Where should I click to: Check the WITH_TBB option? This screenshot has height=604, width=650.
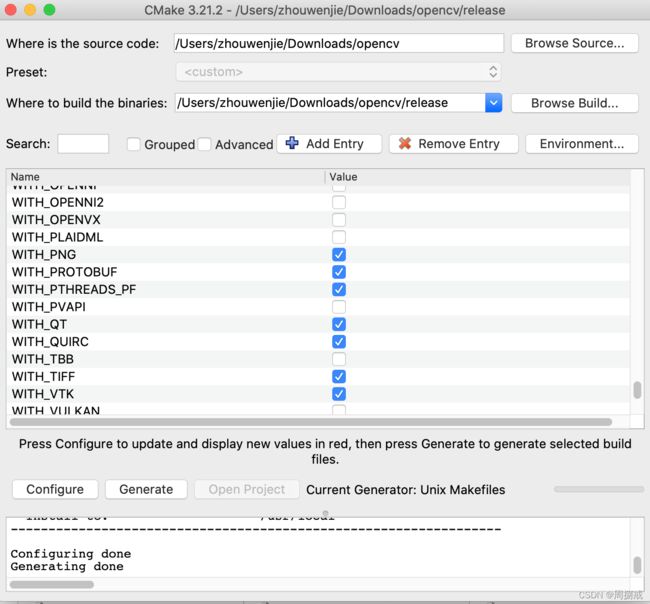click(x=339, y=359)
